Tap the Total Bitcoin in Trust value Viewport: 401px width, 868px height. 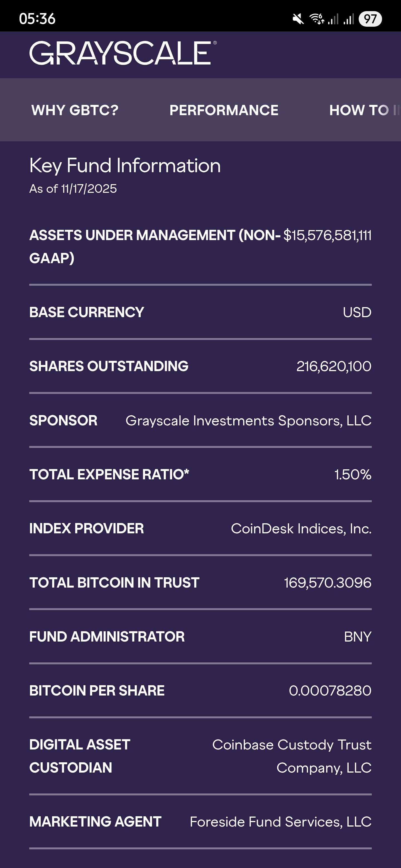(x=327, y=583)
